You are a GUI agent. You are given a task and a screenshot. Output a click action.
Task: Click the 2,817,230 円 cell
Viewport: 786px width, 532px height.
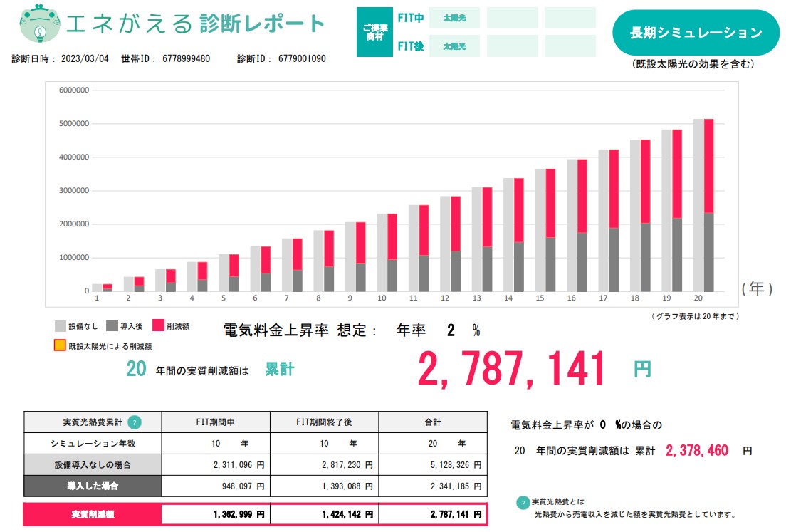click(325, 465)
